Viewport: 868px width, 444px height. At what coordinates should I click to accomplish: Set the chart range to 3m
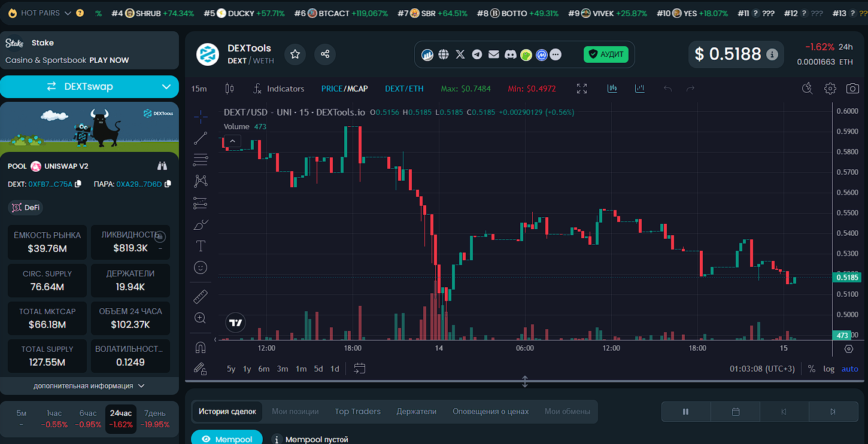[x=283, y=369]
